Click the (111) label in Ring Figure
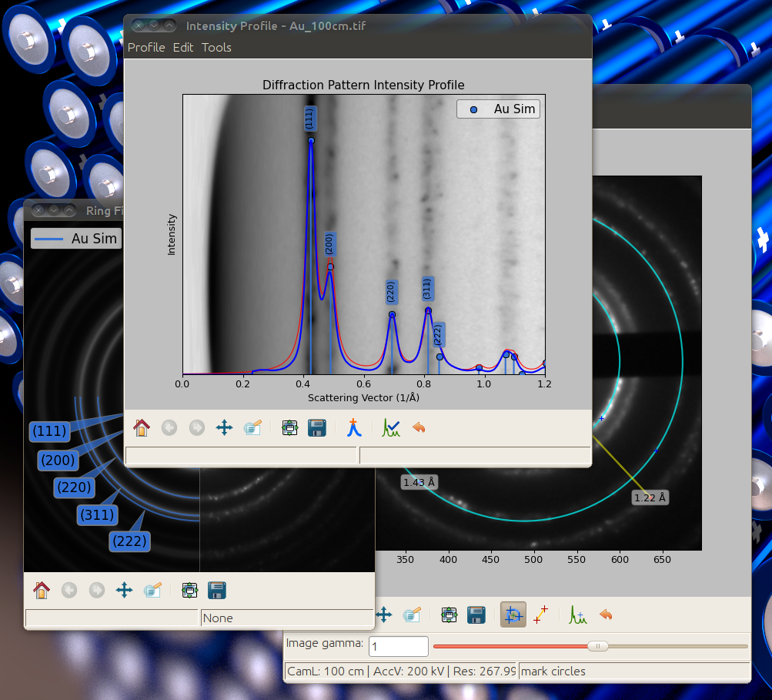Image resolution: width=772 pixels, height=700 pixels. pos(49,431)
